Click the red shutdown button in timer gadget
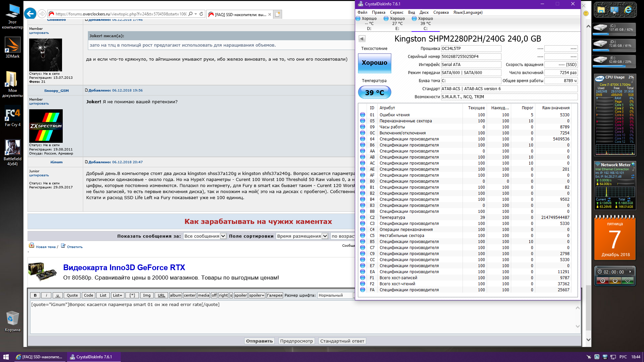644x362 pixels. [603, 281]
